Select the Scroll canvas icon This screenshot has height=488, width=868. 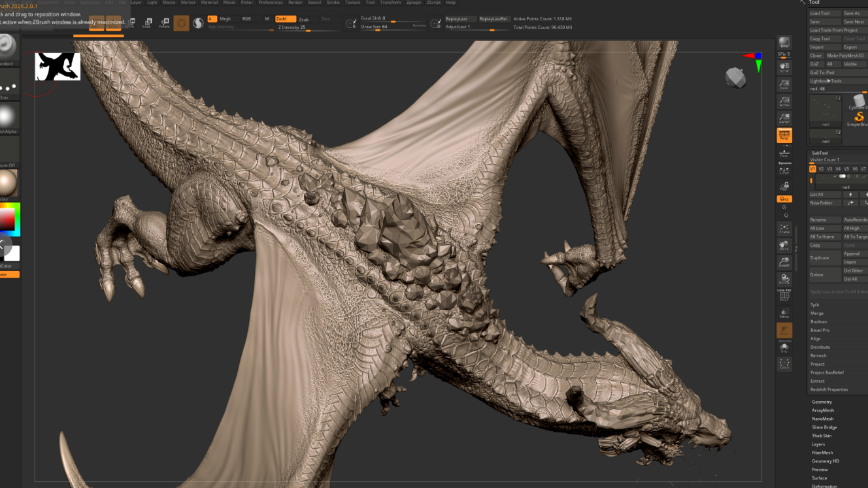(x=784, y=67)
